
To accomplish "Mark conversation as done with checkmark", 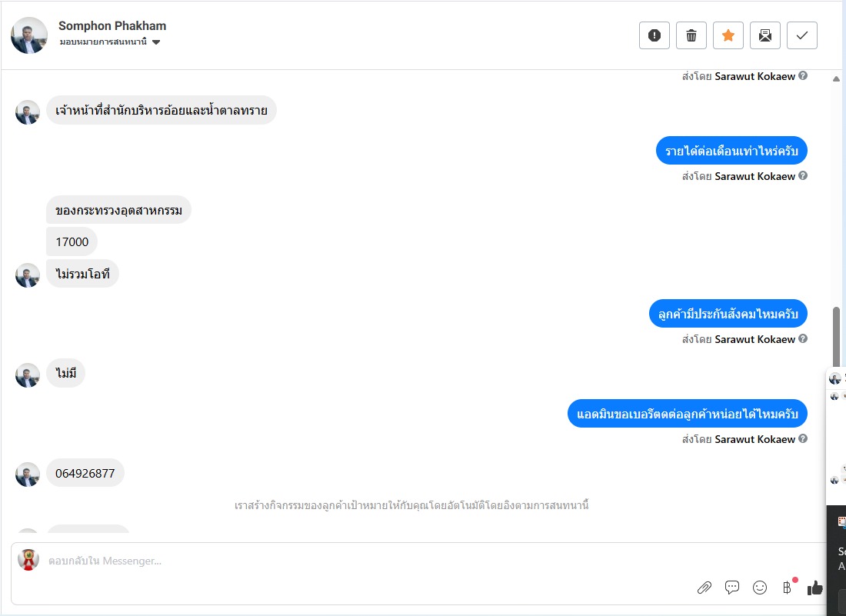I will pyautogui.click(x=802, y=35).
